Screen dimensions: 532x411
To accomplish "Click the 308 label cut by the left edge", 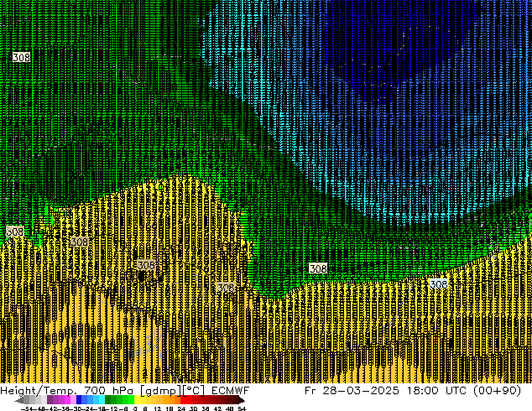I will (15, 232).
